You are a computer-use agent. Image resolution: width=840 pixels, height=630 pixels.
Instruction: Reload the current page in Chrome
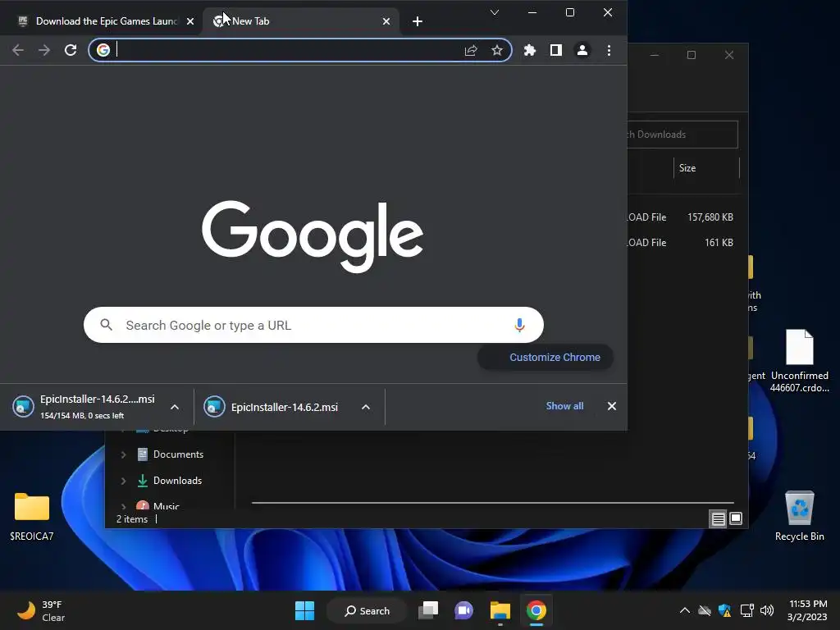[71, 50]
